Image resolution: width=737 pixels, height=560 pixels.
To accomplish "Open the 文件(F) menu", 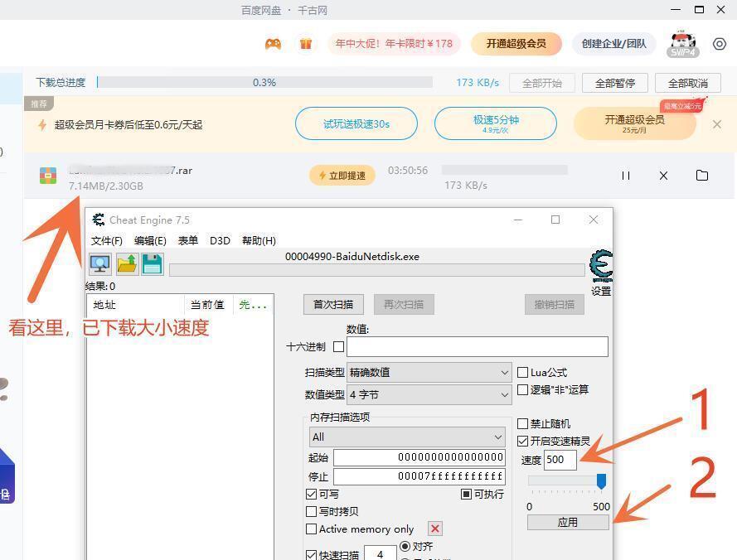I will (x=107, y=241).
